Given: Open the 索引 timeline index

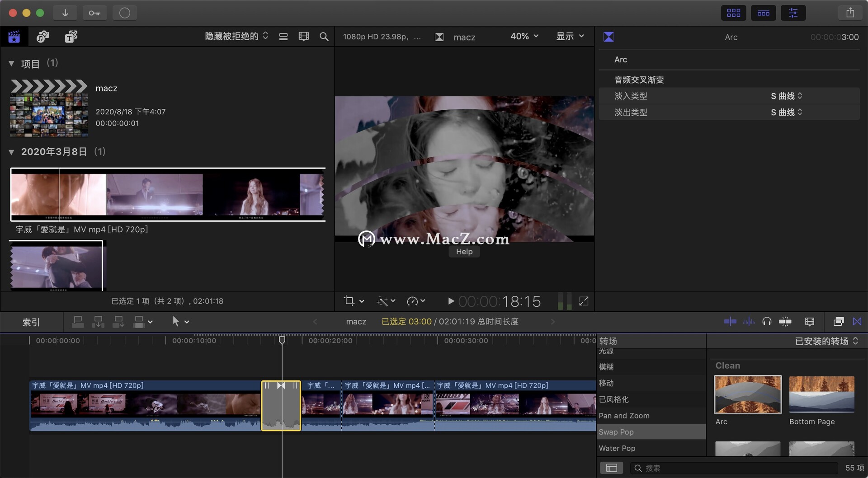Looking at the screenshot, I should 31,322.
